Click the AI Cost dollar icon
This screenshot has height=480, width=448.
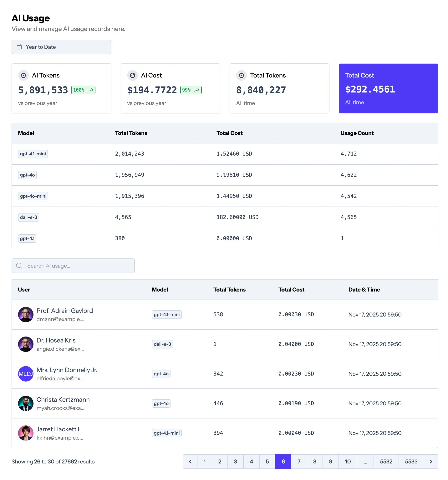point(132,75)
